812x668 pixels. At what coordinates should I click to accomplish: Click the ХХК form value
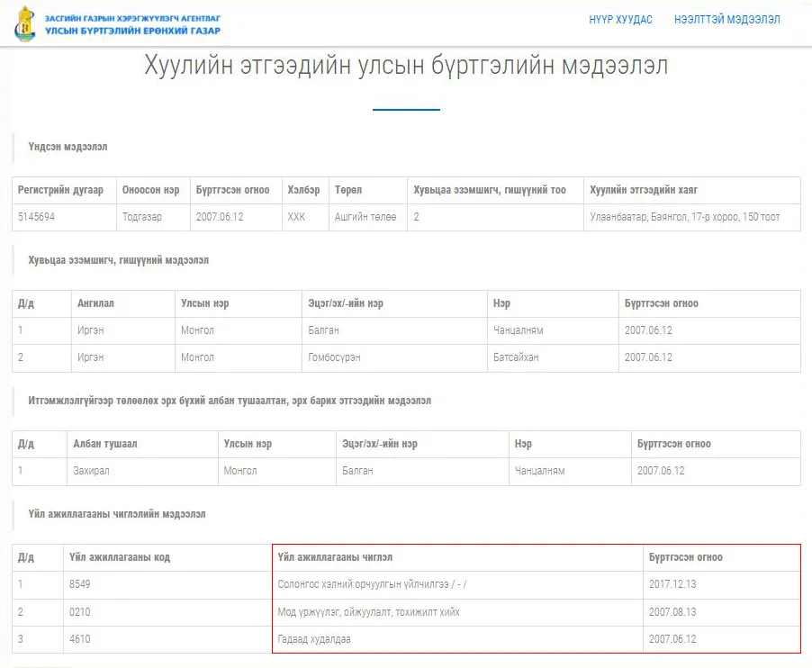click(296, 217)
